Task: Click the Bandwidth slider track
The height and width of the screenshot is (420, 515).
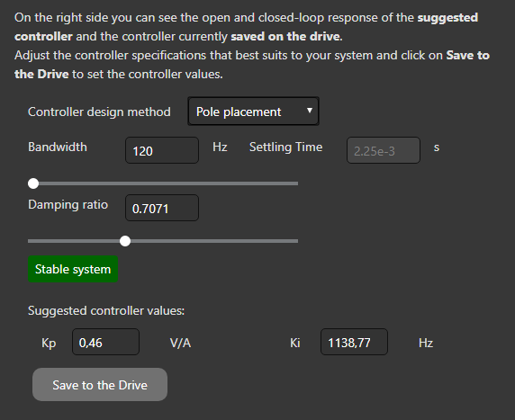Action: pos(163,183)
